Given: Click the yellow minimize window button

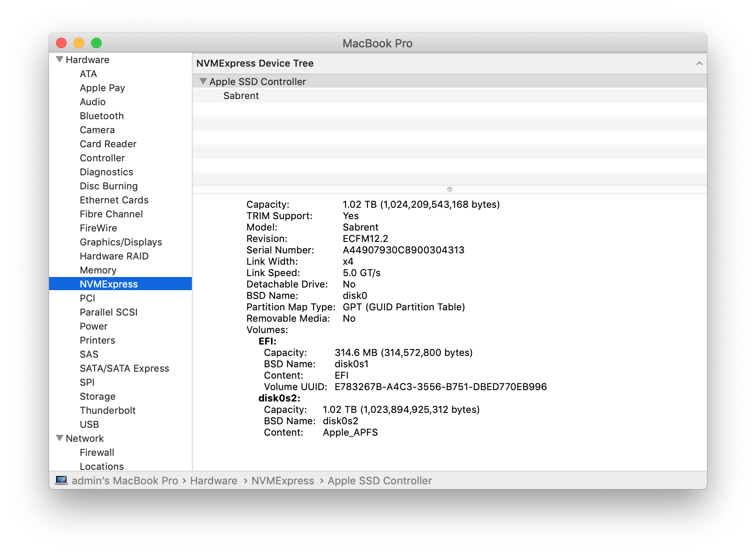Looking at the screenshot, I should (x=79, y=43).
